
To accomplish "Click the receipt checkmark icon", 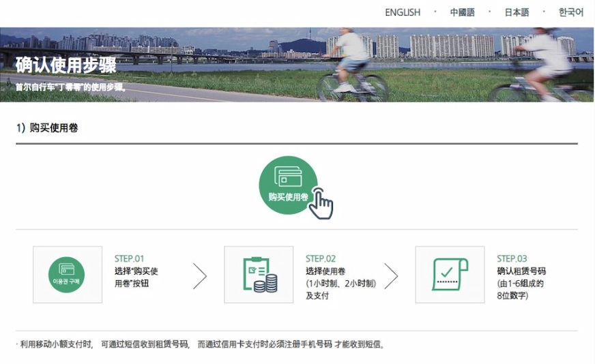I will click(450, 275).
